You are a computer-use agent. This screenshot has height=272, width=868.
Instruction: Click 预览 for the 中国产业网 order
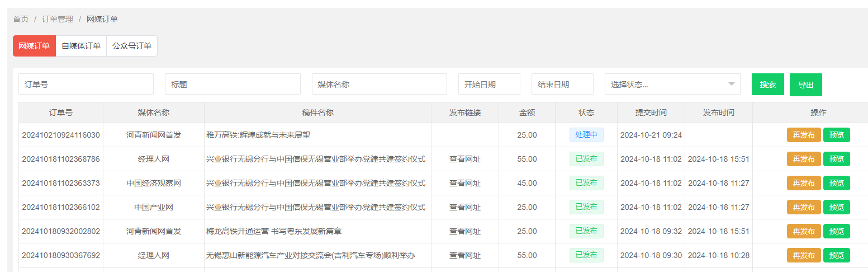[836, 208]
